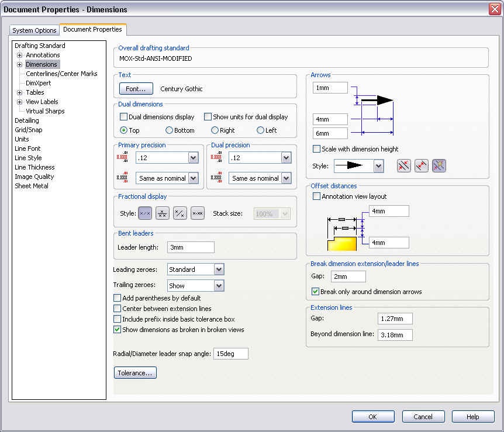Uncheck Break only around dimension arrows

pos(315,292)
